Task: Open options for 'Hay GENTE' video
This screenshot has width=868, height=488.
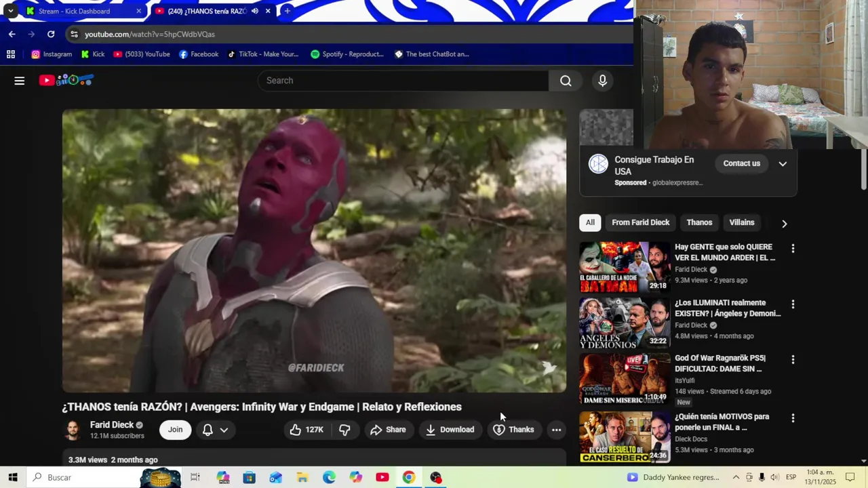Action: point(793,249)
